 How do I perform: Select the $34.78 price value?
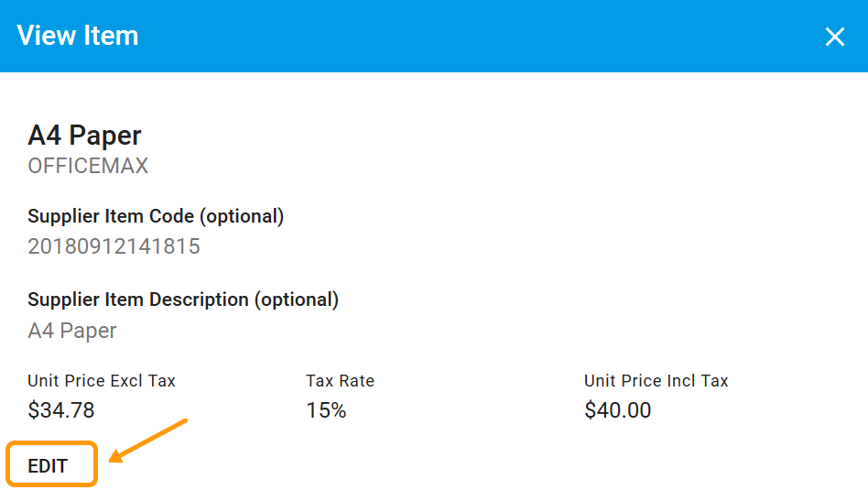pos(61,410)
